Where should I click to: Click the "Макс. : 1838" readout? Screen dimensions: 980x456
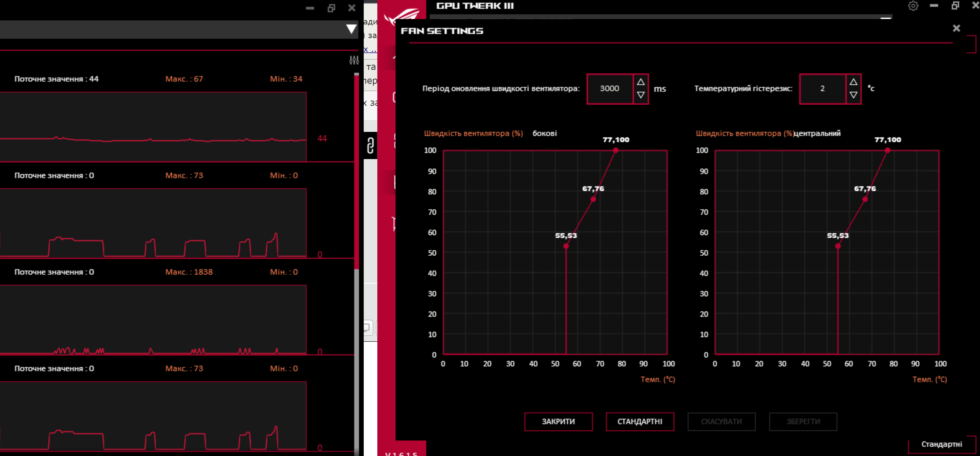(189, 272)
